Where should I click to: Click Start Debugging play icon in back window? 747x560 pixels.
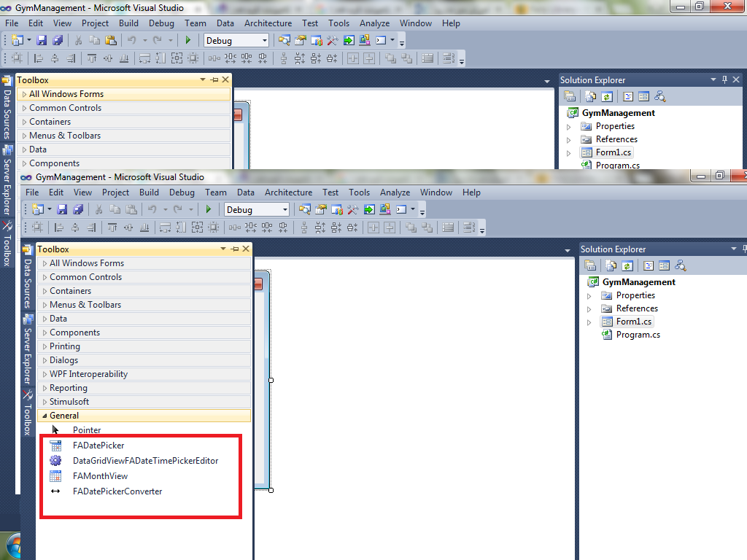[187, 41]
